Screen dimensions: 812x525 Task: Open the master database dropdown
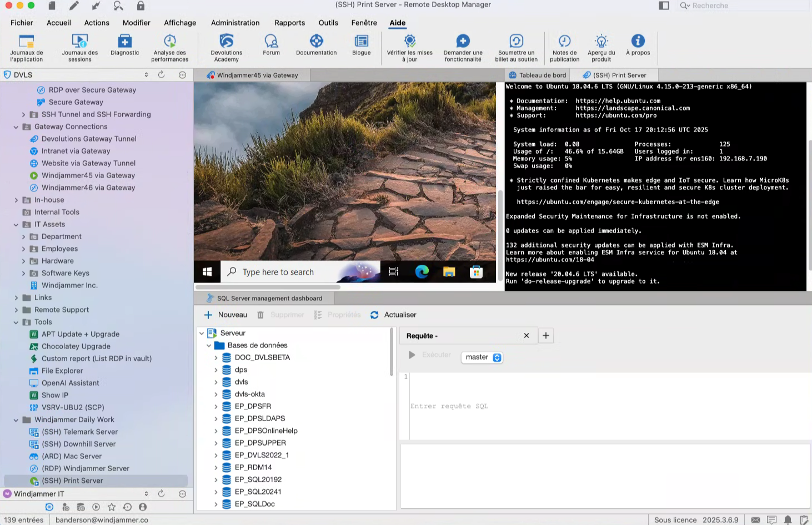click(x=482, y=357)
